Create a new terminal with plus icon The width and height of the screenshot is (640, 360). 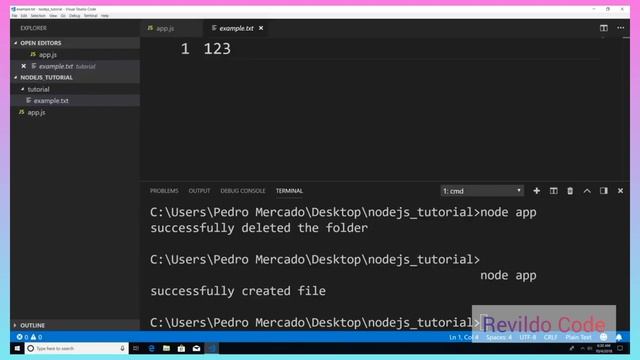tap(536, 191)
